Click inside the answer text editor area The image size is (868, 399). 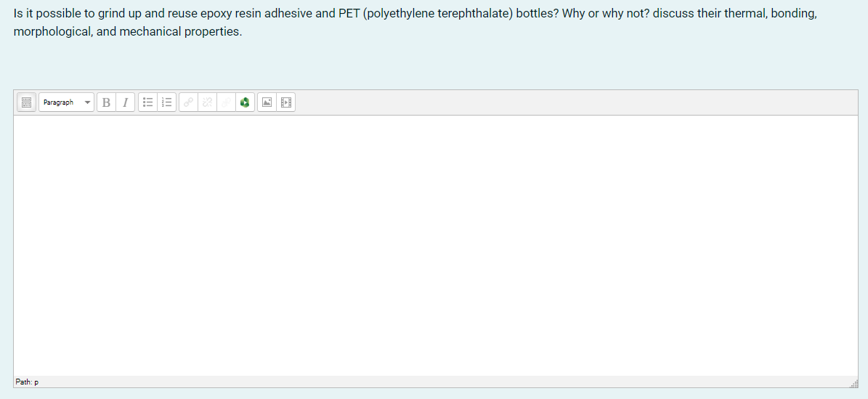pos(436,246)
